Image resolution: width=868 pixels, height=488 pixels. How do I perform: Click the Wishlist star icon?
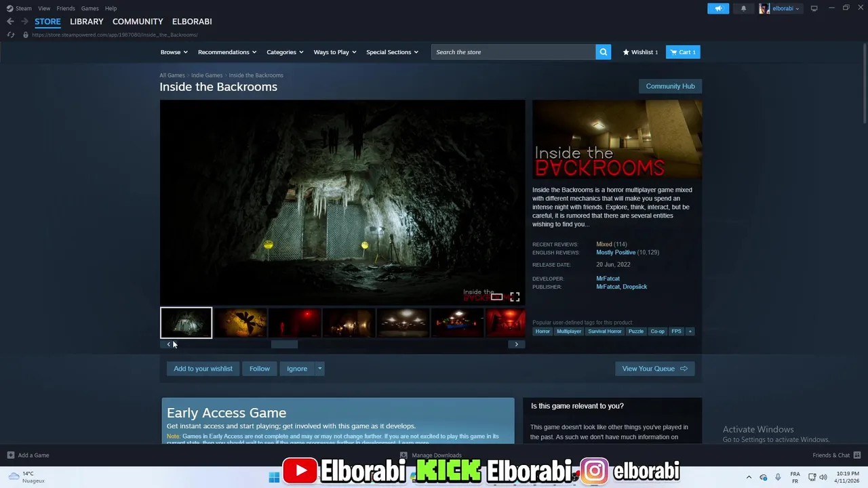[626, 52]
